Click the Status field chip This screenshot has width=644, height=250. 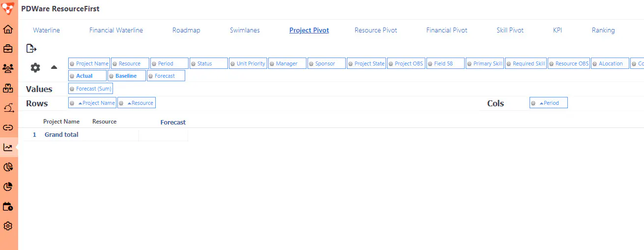click(x=209, y=63)
